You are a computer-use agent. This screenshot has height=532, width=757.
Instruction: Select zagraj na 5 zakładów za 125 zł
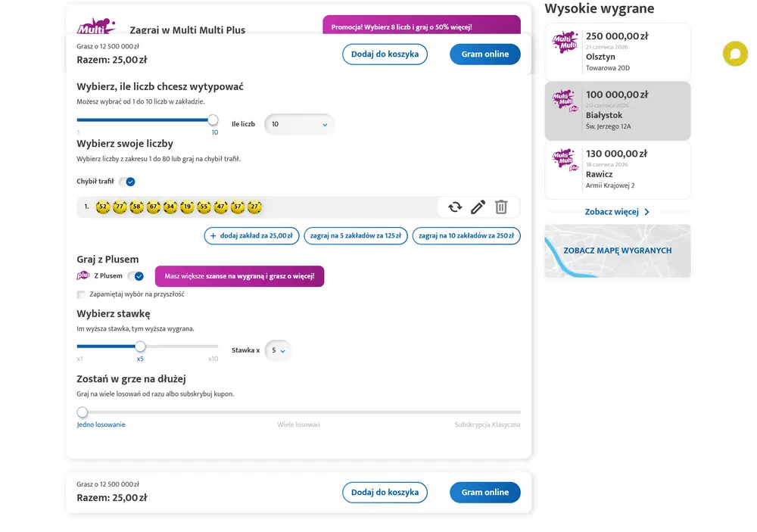[x=356, y=235]
